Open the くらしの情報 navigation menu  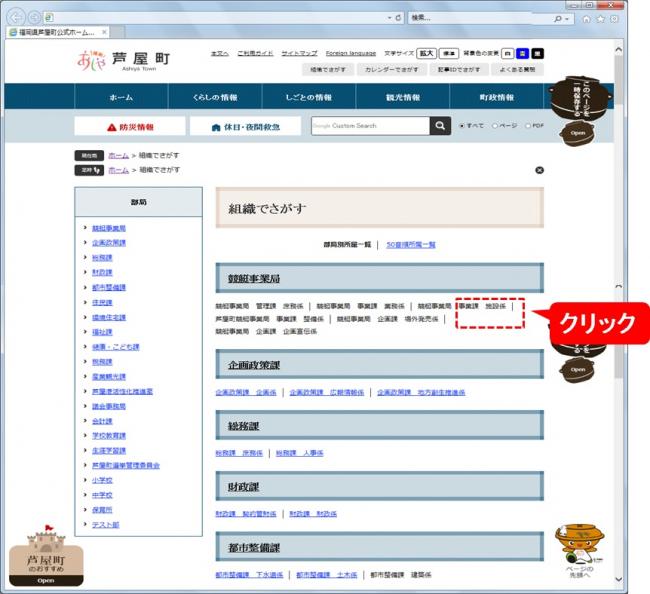point(215,97)
